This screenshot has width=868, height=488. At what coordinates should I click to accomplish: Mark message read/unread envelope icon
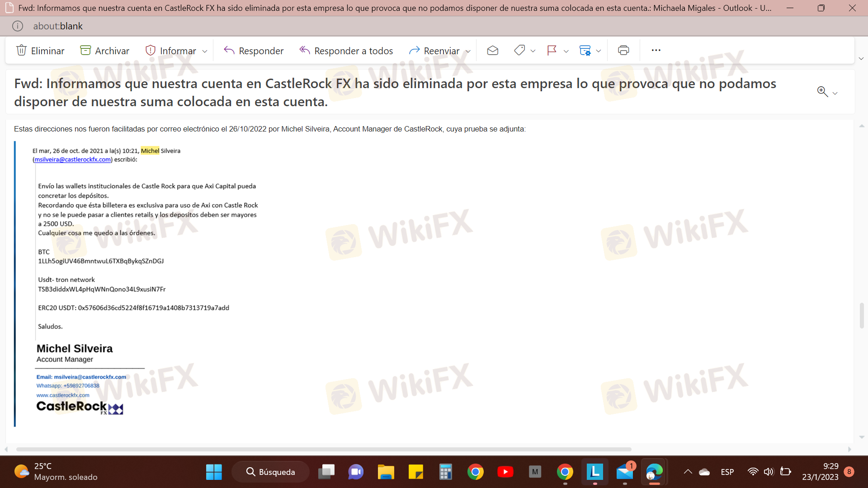point(493,51)
